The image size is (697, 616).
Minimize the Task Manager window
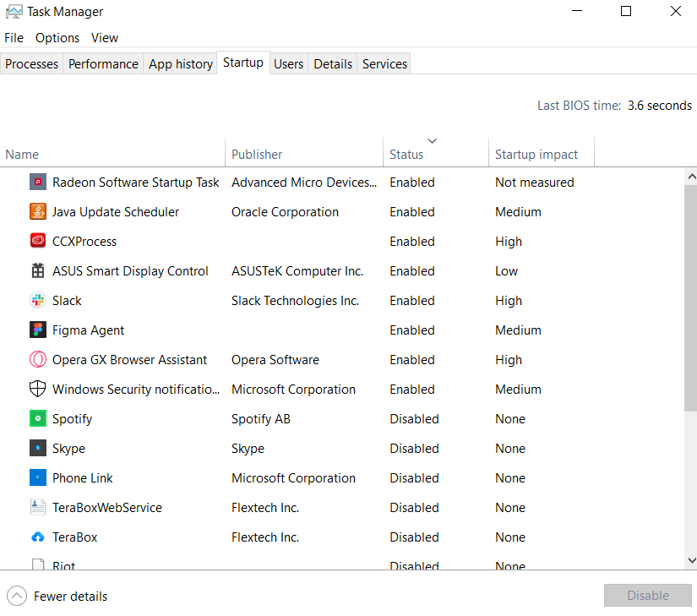[x=577, y=11]
